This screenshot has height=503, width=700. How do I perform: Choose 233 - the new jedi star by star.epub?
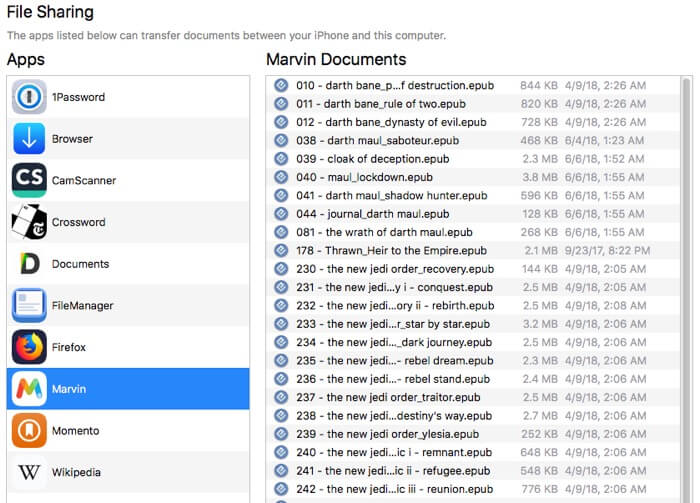click(x=393, y=324)
